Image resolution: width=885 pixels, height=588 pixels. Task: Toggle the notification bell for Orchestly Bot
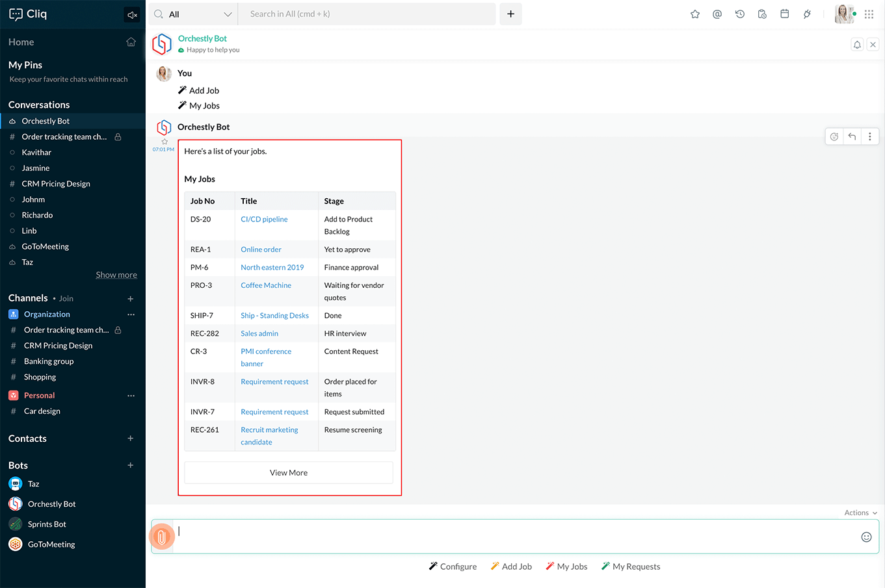pyautogui.click(x=857, y=45)
